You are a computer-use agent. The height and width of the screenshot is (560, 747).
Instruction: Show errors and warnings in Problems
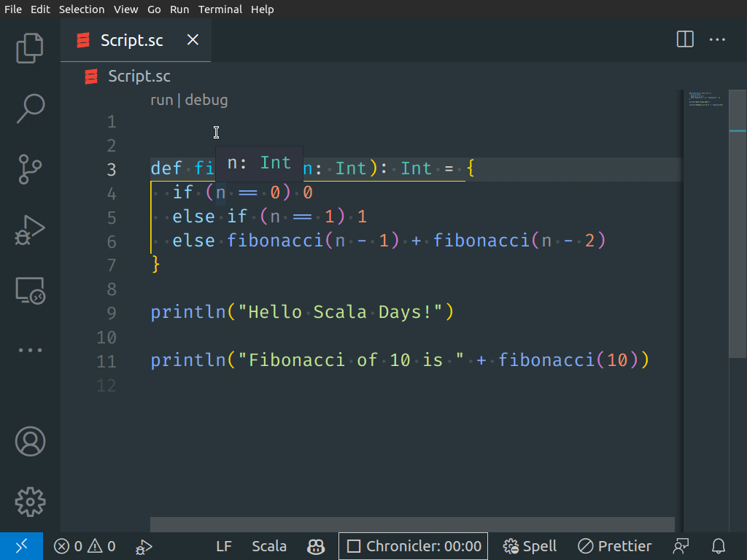click(85, 546)
